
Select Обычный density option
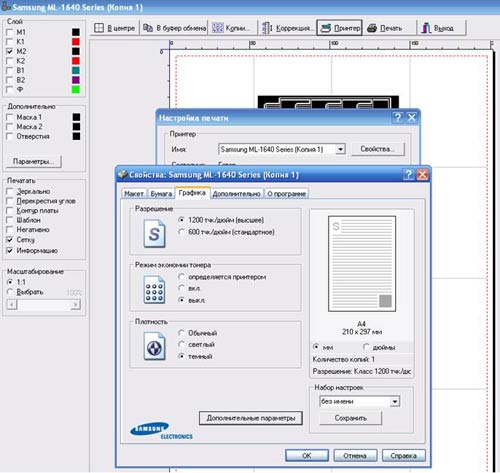point(181,333)
